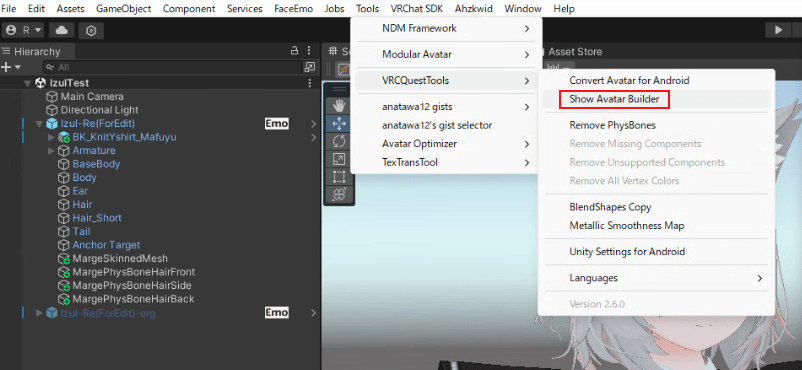The width and height of the screenshot is (802, 370).
Task: Expand Avatar Optimizer submenu
Action: pos(446,144)
